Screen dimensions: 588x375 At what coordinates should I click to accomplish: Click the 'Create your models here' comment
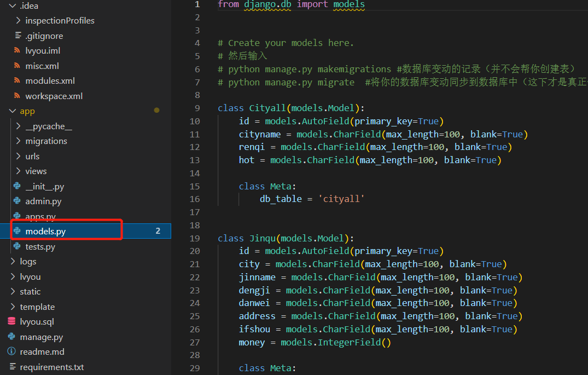coord(286,43)
